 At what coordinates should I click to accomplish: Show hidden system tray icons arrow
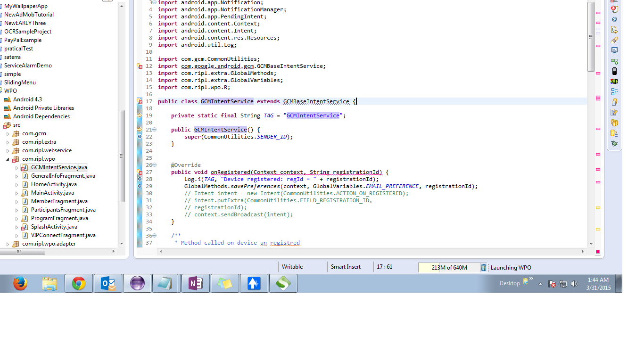pos(540,284)
